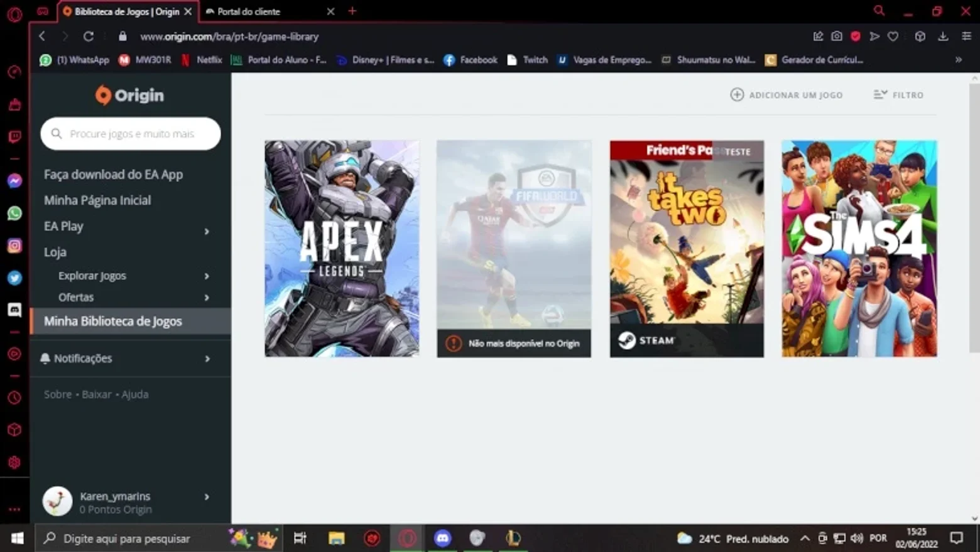Screen dimensions: 980x552
Task: Click ADICIONAR UM JOGO button
Action: (787, 95)
